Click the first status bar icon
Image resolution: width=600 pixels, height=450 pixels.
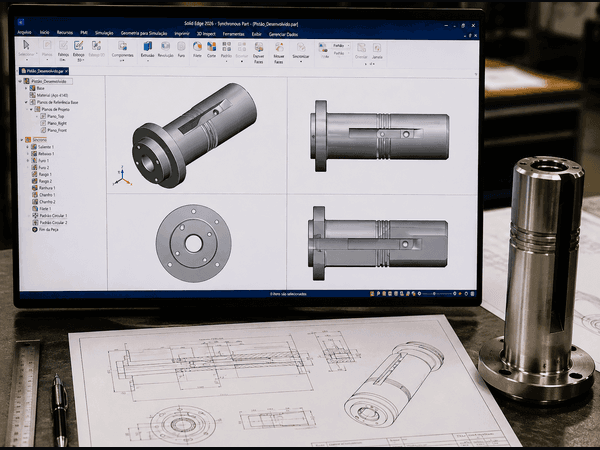pyautogui.click(x=372, y=293)
